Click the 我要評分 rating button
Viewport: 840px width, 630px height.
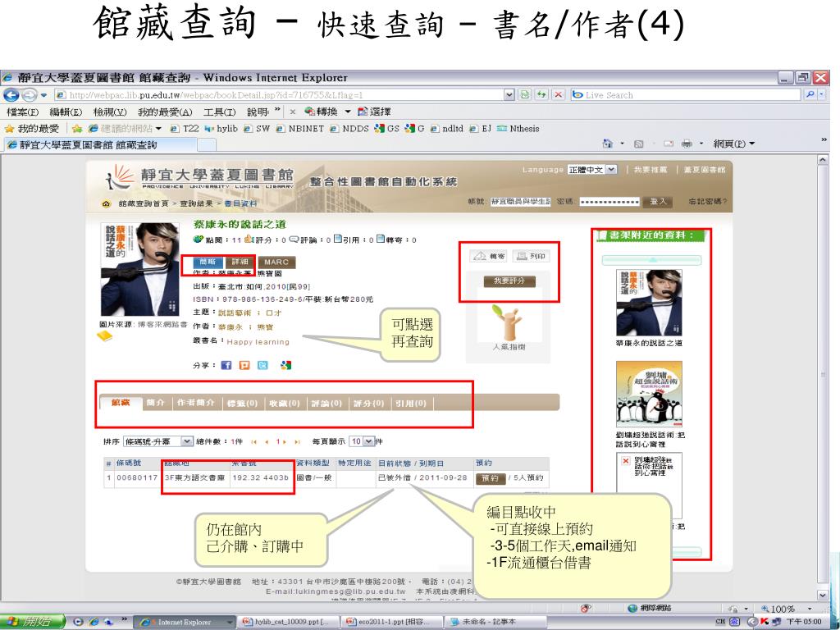[509, 281]
